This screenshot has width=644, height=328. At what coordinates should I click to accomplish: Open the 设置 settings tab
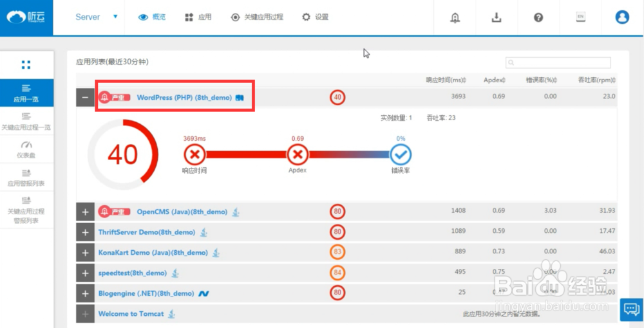click(316, 17)
